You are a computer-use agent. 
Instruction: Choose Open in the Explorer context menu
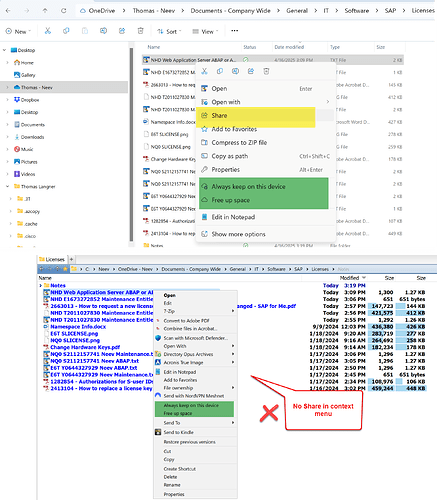pos(265,88)
